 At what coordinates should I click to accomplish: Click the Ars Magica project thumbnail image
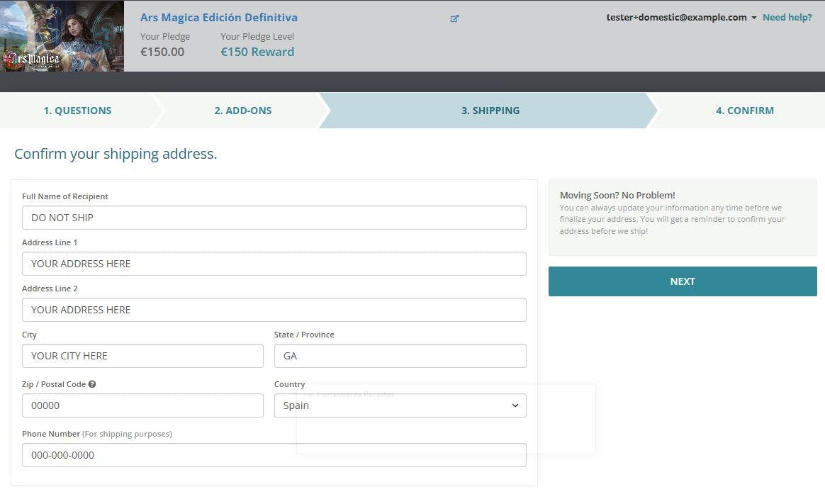coord(62,36)
